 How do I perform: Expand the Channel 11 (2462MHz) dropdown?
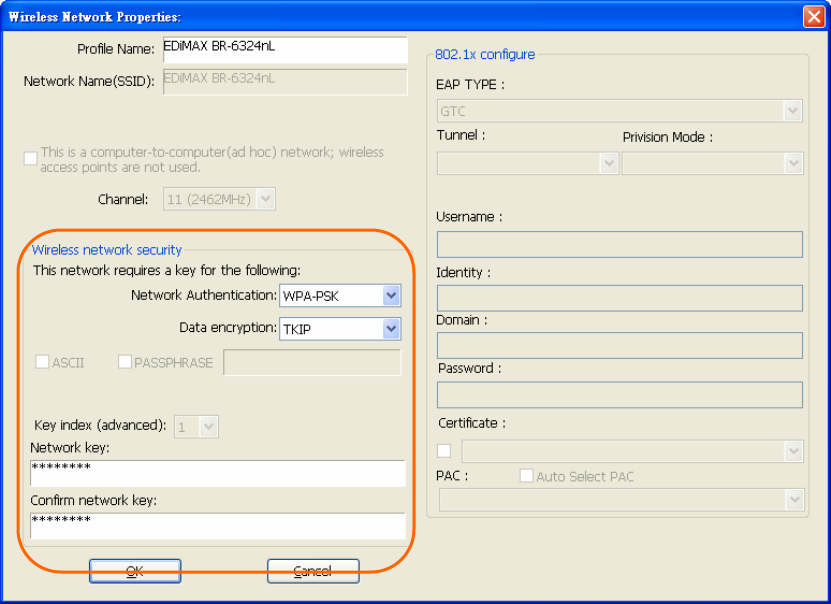click(x=219, y=199)
